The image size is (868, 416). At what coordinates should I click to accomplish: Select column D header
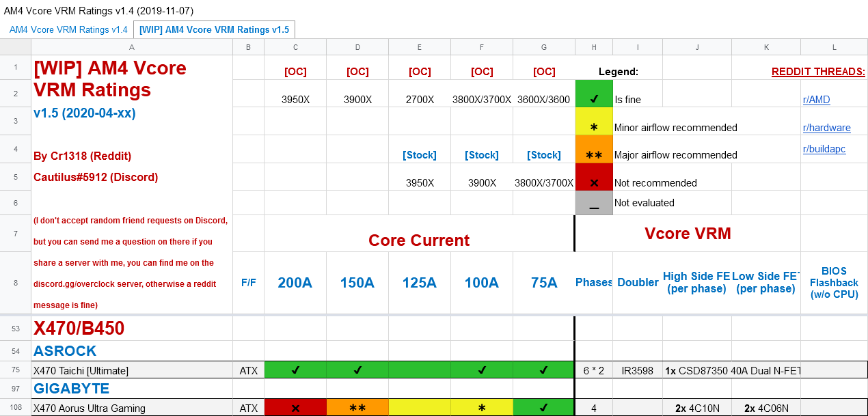(x=357, y=47)
